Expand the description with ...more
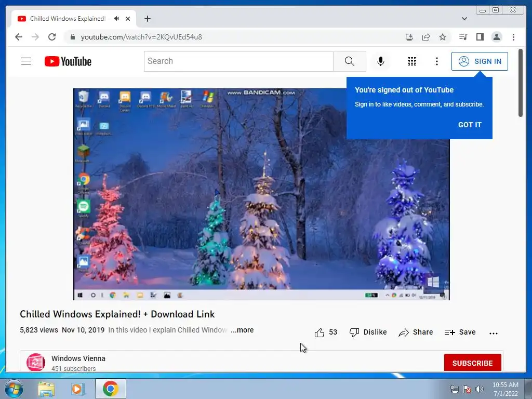This screenshot has width=532, height=399. pyautogui.click(x=242, y=330)
